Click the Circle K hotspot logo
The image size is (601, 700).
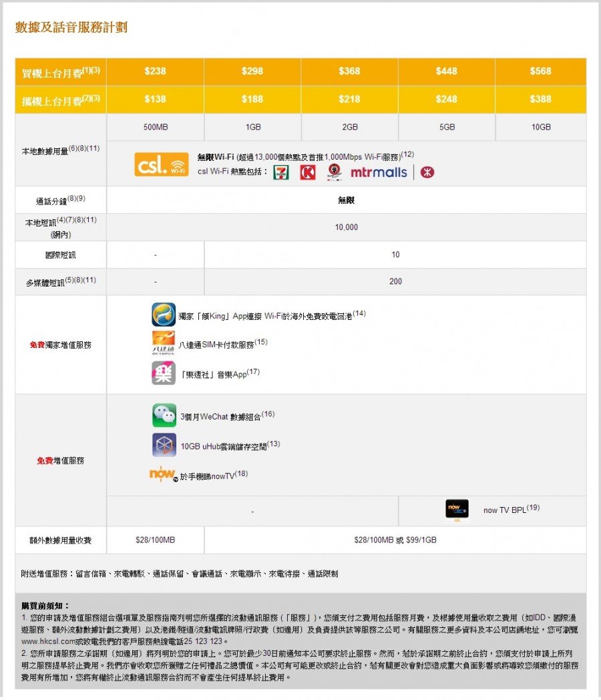pos(308,171)
